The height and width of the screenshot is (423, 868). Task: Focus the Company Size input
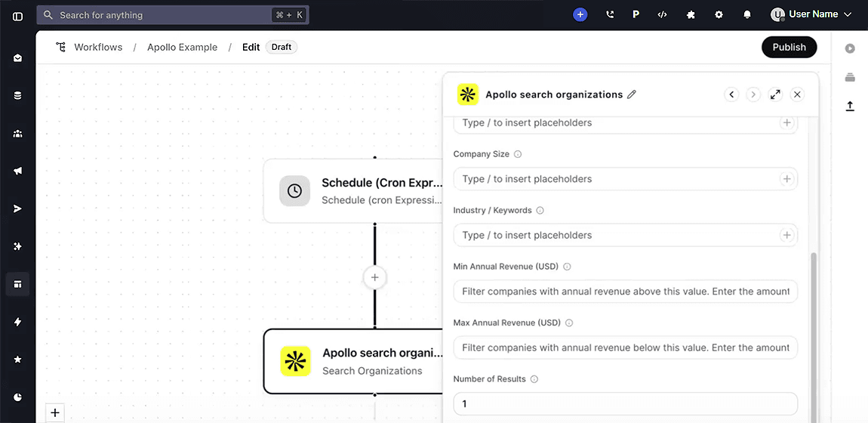click(625, 179)
